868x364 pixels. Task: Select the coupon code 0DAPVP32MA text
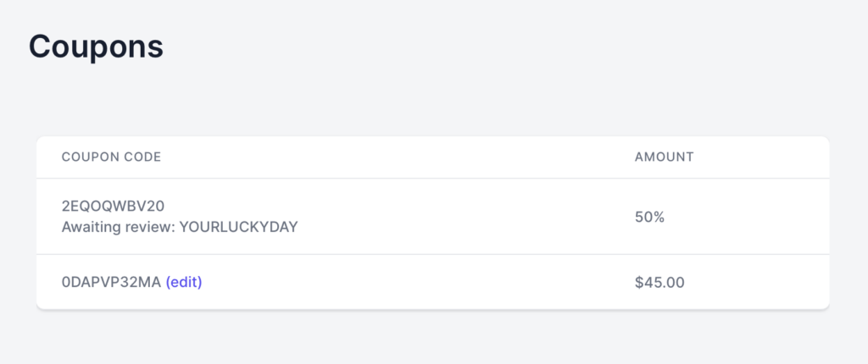(x=111, y=282)
